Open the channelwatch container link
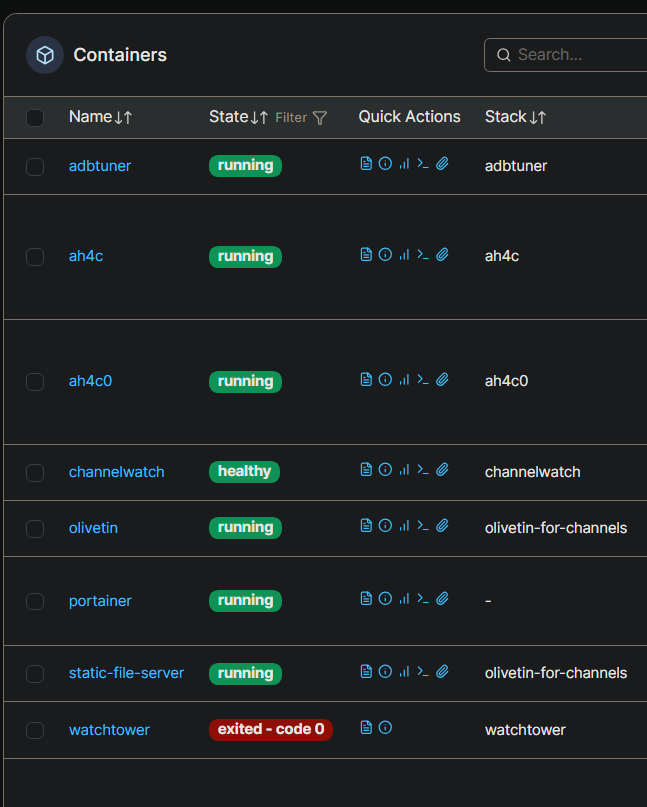This screenshot has height=807, width=647. click(117, 472)
